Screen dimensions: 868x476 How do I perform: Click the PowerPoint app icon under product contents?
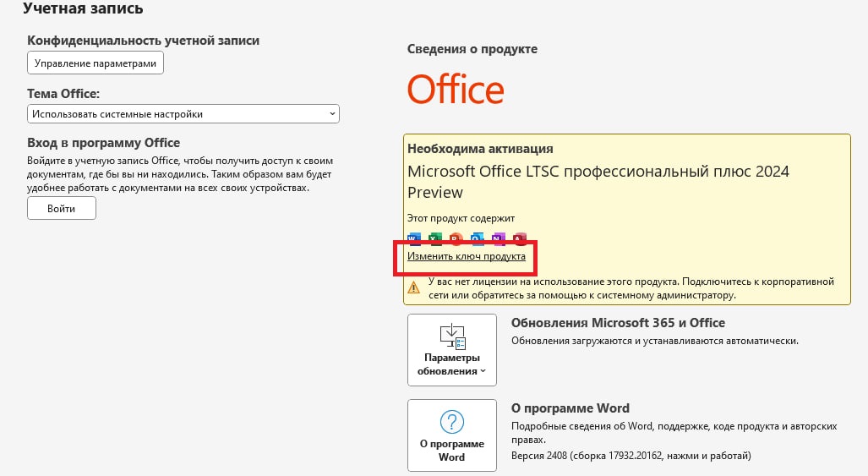pyautogui.click(x=456, y=239)
